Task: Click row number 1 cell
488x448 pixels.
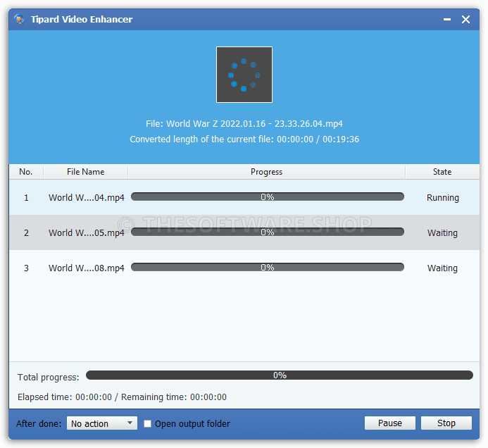Action: coord(27,198)
